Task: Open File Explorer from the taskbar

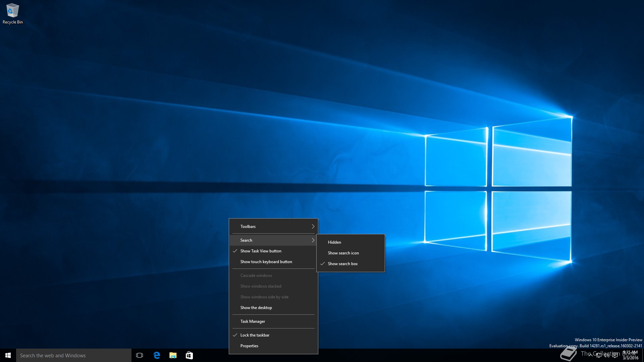Action: coord(173,355)
